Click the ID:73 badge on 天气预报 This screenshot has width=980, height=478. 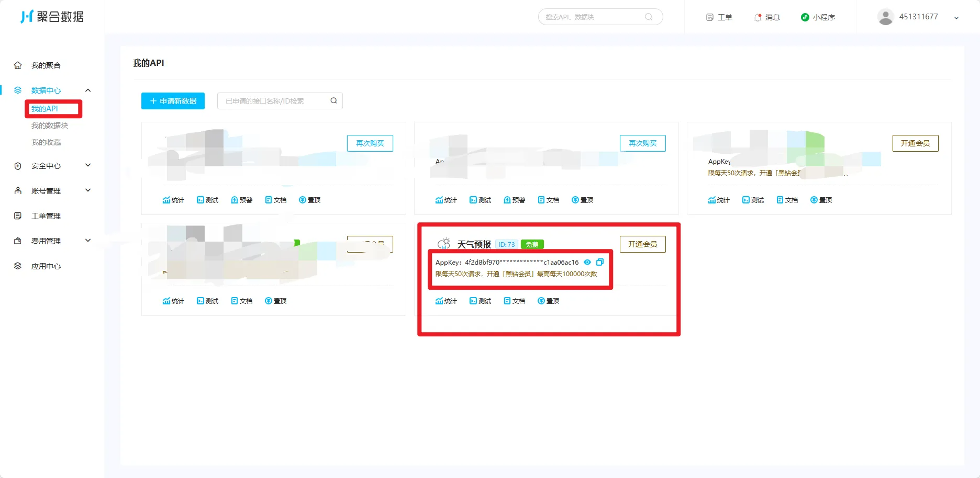point(507,244)
